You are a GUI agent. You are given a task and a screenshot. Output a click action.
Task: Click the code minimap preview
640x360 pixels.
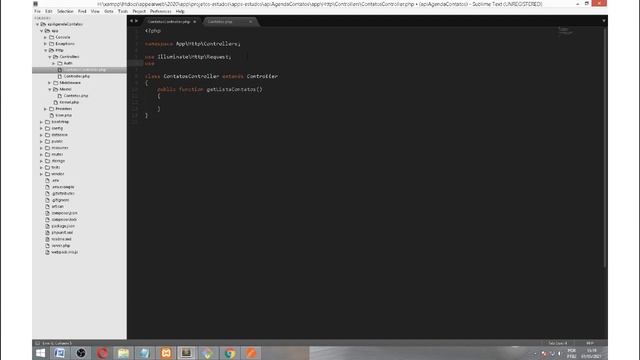tap(565, 31)
